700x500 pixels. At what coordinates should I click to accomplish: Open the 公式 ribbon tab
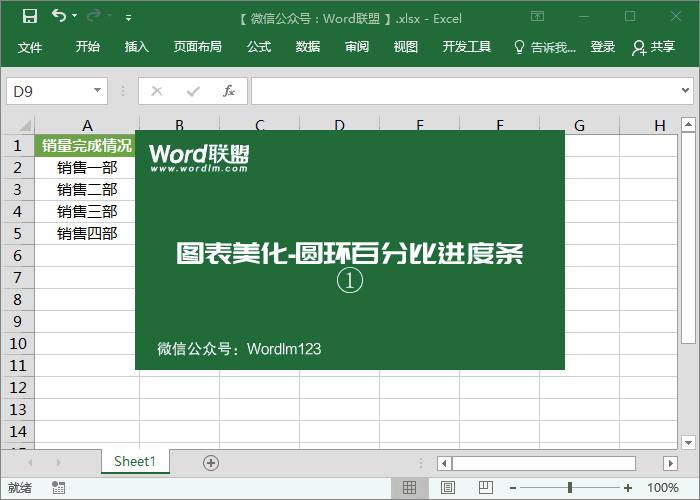tap(259, 47)
